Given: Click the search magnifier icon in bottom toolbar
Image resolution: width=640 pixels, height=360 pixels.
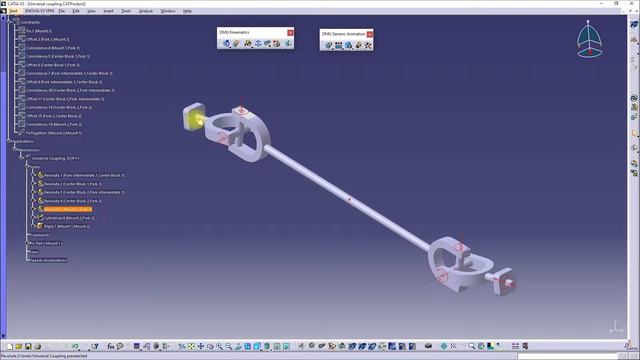Looking at the screenshot, I should (x=471, y=346).
